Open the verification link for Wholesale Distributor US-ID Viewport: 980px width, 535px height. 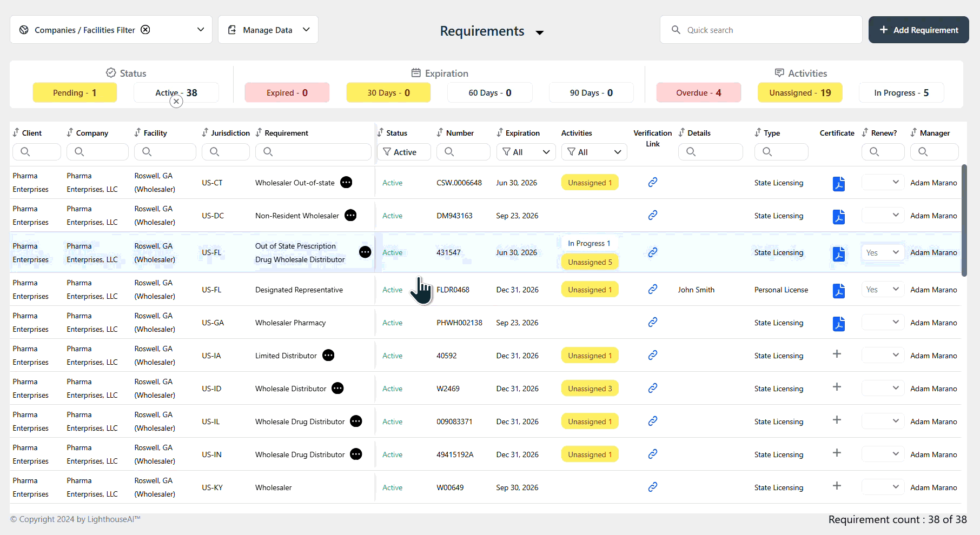(x=652, y=388)
